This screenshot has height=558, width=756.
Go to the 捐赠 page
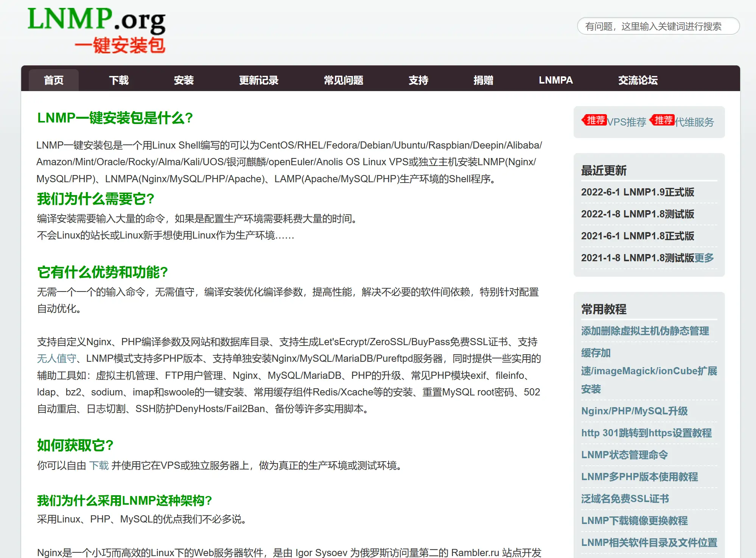[x=484, y=80]
